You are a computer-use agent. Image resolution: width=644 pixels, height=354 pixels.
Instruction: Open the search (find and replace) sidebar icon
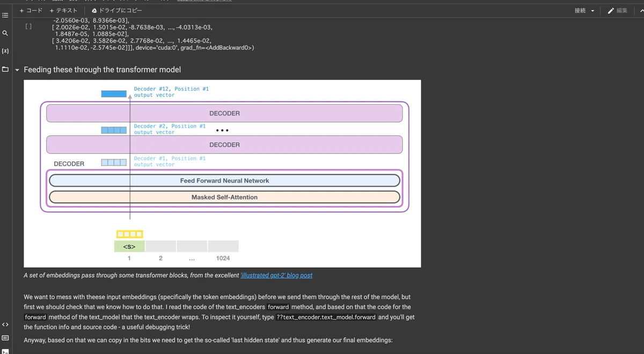(x=5, y=33)
